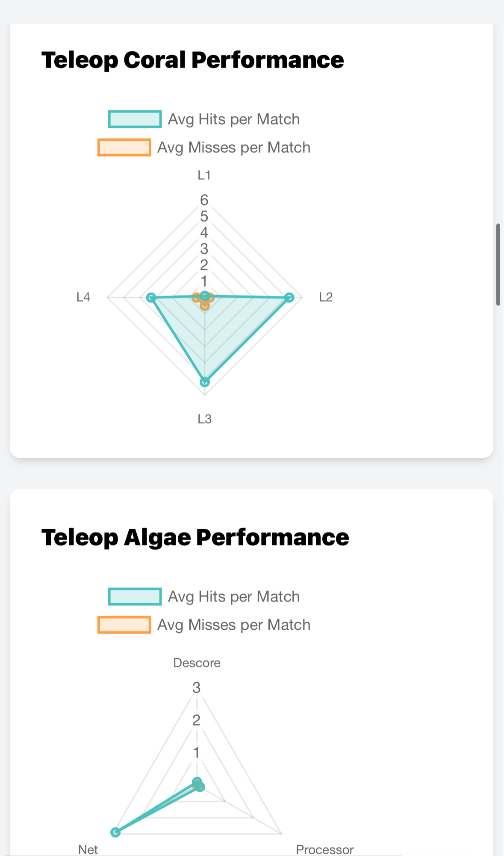Select the L2 hits data point
Screen dimensions: 504x856
pyautogui.click(x=289, y=297)
